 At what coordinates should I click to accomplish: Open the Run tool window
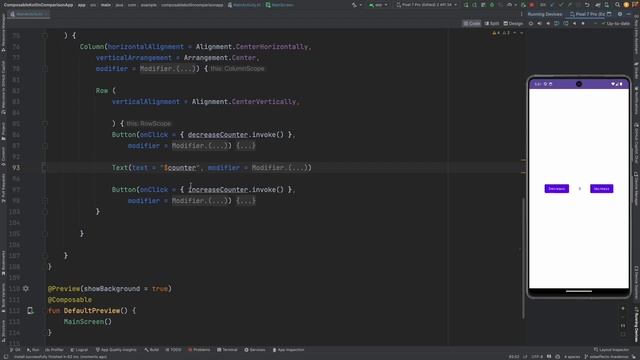pos(33,350)
